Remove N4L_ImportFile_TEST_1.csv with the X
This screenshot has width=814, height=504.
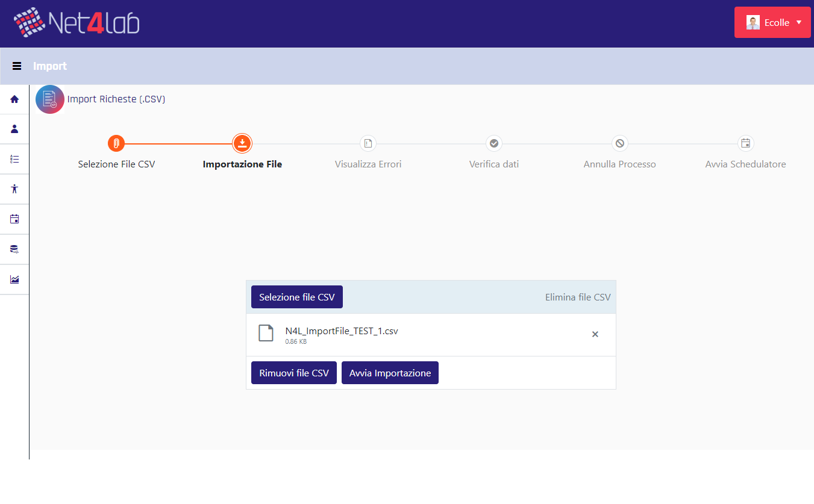[595, 334]
